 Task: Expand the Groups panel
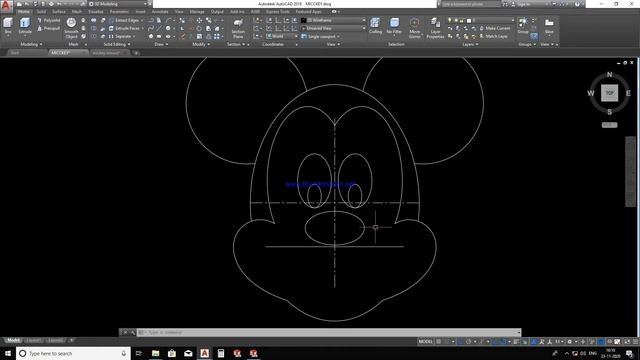(527, 44)
